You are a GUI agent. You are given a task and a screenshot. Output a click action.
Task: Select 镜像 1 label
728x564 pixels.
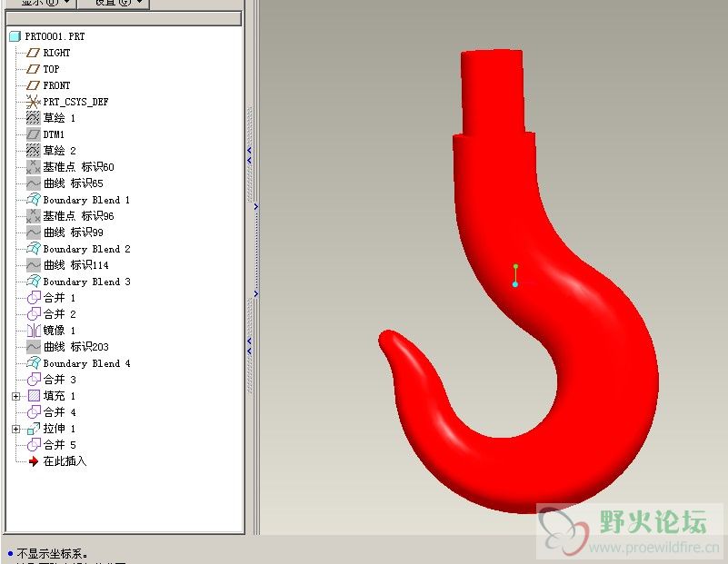click(59, 331)
